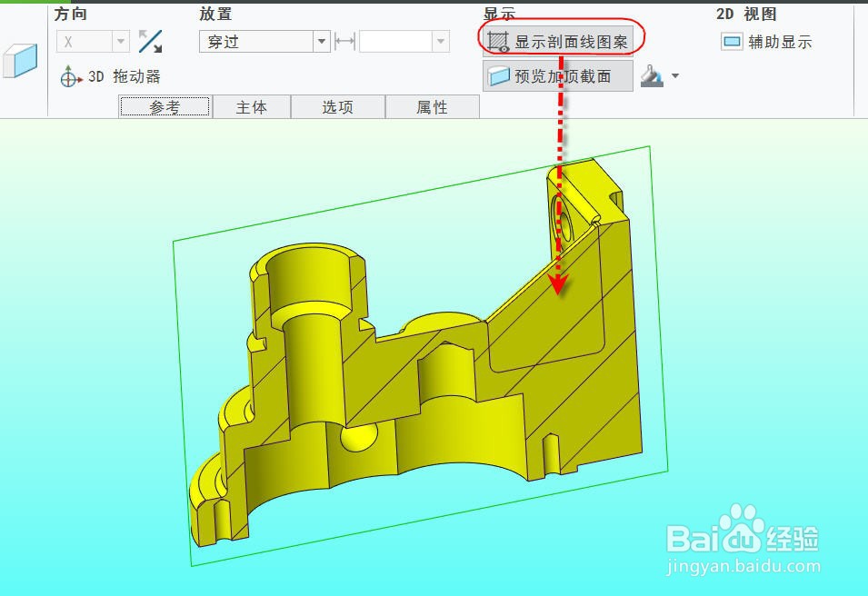Toggle 显示剖面线图案 hatch display
The width and height of the screenshot is (868, 596).
click(x=558, y=42)
